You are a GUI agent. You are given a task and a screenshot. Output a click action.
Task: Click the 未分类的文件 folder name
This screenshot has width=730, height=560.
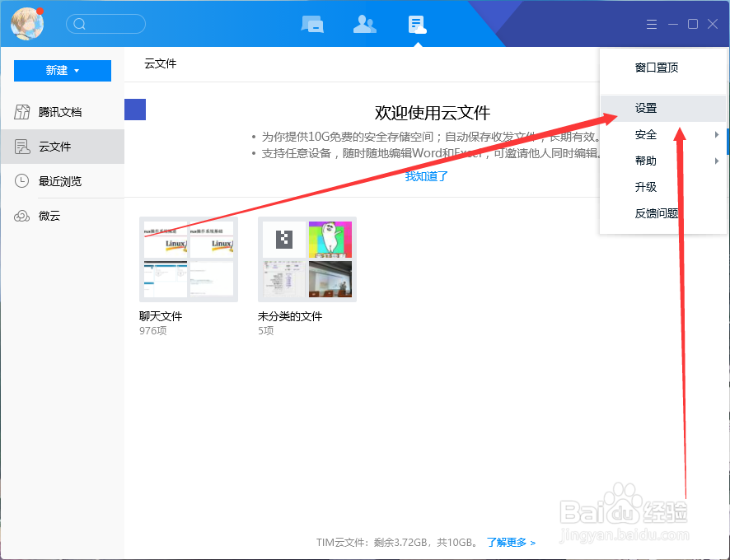click(289, 316)
